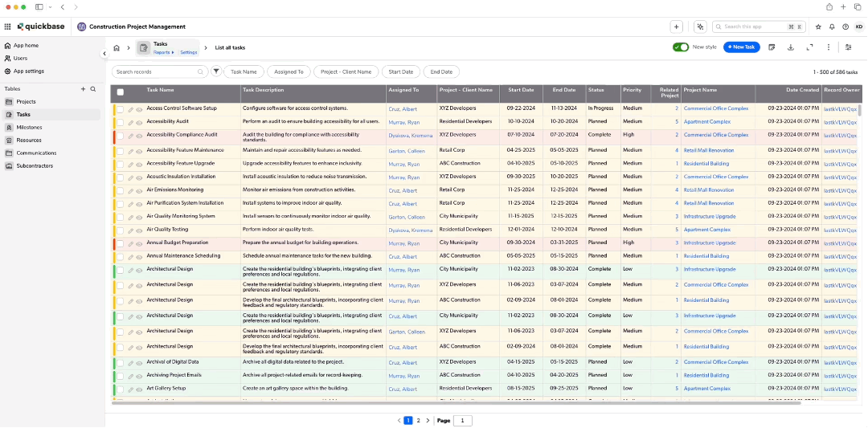
Task: Open the Project - Client Name filter
Action: [x=346, y=72]
